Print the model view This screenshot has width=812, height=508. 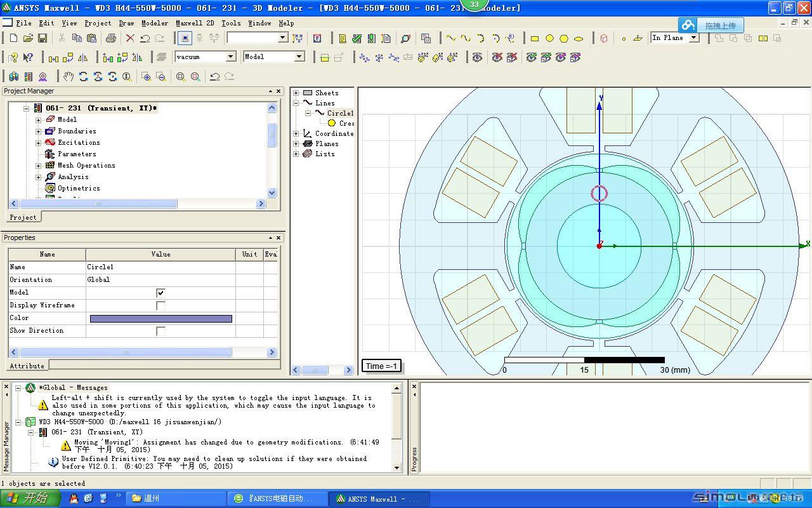(x=111, y=38)
